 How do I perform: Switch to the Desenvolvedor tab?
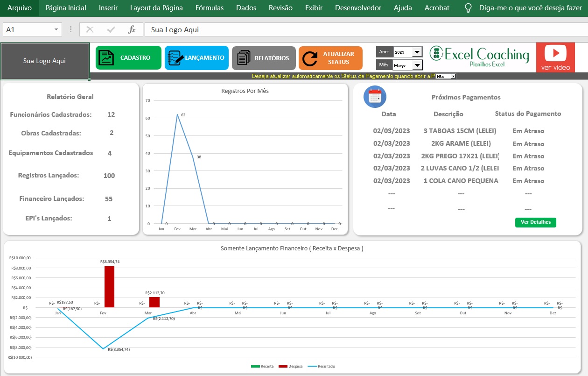358,8
